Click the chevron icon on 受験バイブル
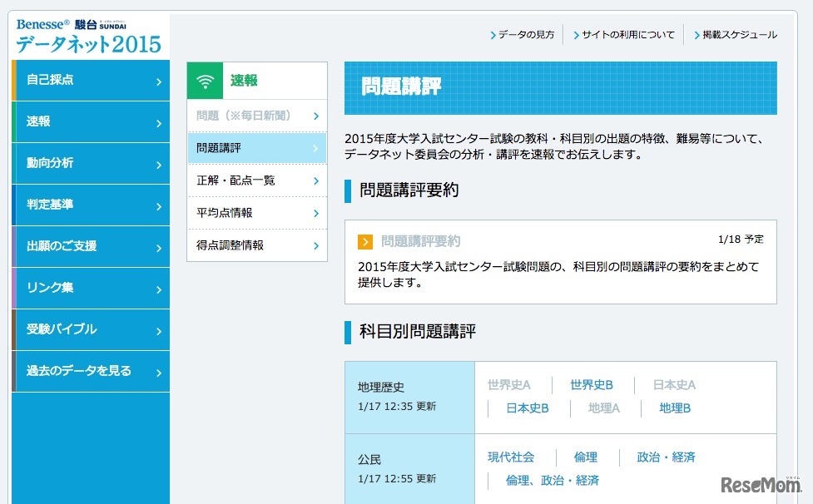The width and height of the screenshot is (813, 504). click(158, 329)
